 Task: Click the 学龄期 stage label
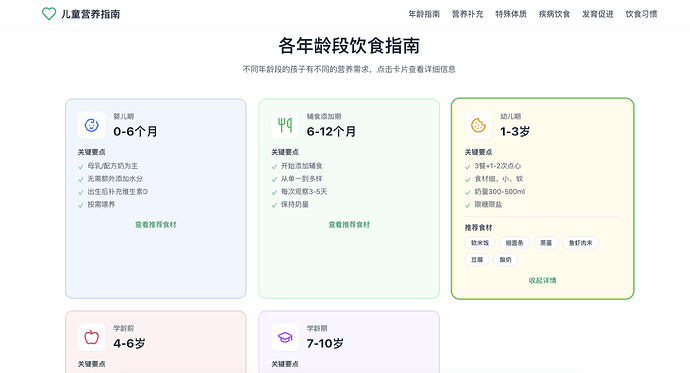click(317, 329)
